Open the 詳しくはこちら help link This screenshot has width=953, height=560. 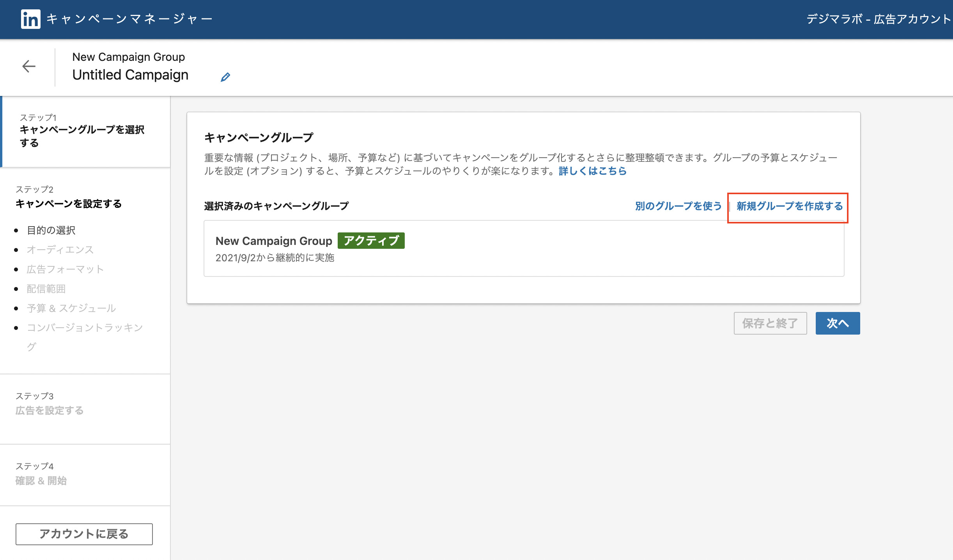pos(592,171)
